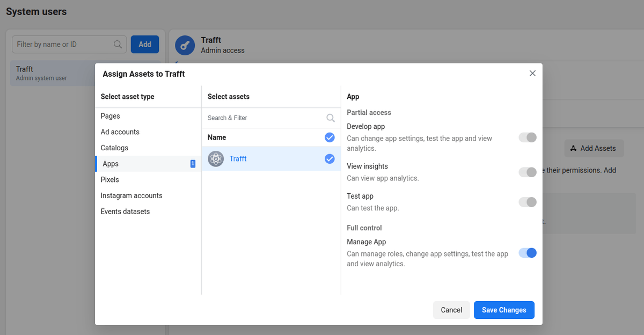
Task: Deselect the checkmark next to Trafft app
Action: (330, 158)
